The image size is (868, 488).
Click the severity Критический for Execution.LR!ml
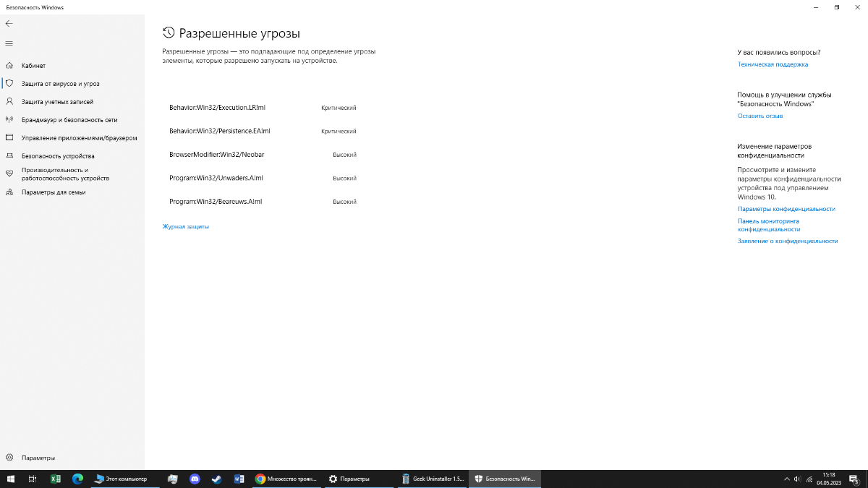tap(339, 108)
